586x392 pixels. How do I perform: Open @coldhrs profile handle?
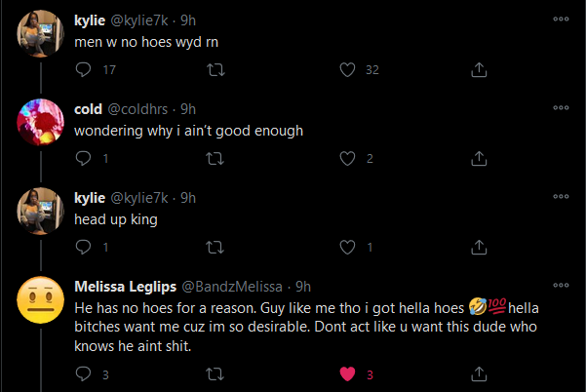tap(146, 108)
